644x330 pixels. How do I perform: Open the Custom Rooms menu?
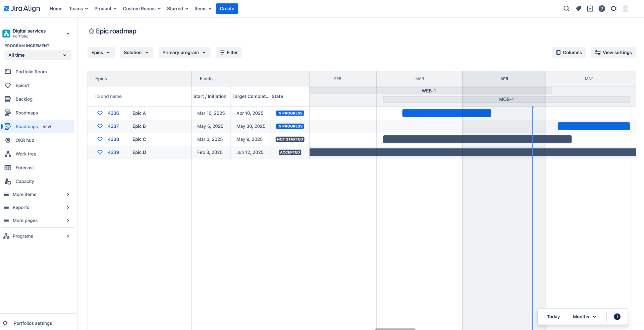pos(142,9)
